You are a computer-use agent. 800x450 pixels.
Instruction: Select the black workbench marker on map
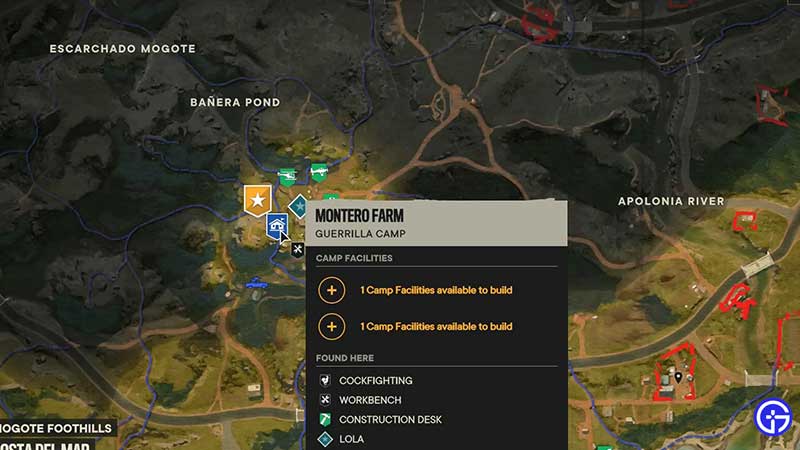point(297,249)
